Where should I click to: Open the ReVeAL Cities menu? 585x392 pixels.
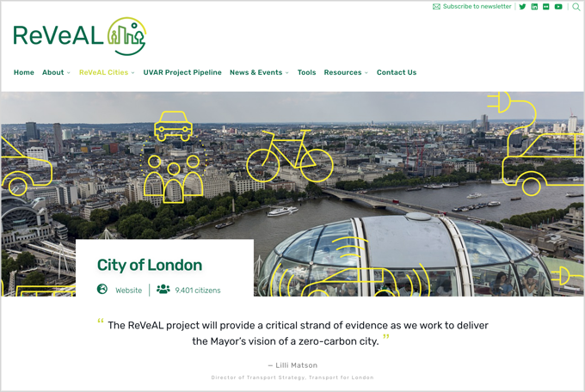103,72
